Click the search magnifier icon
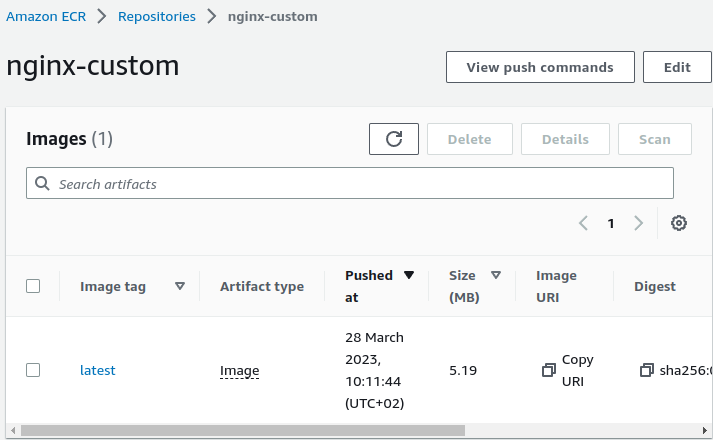The width and height of the screenshot is (713, 440). (x=42, y=184)
